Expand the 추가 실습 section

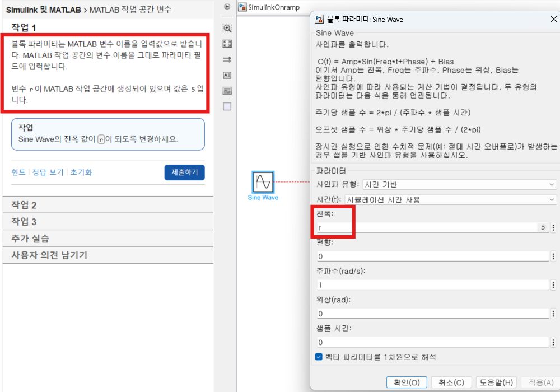coord(108,238)
